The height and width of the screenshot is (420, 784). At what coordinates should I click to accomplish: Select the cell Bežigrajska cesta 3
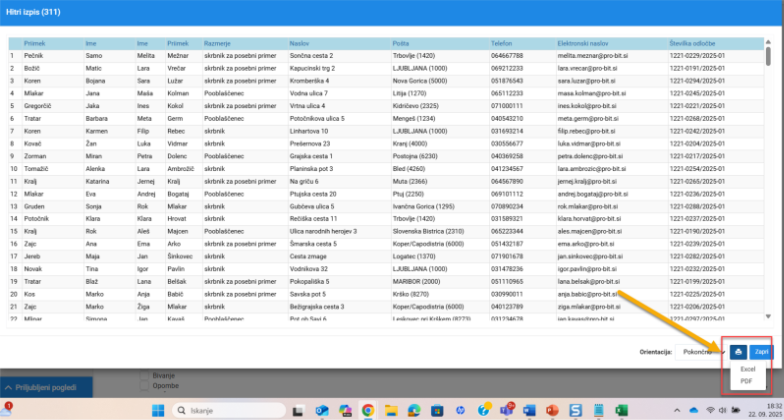coord(317,306)
